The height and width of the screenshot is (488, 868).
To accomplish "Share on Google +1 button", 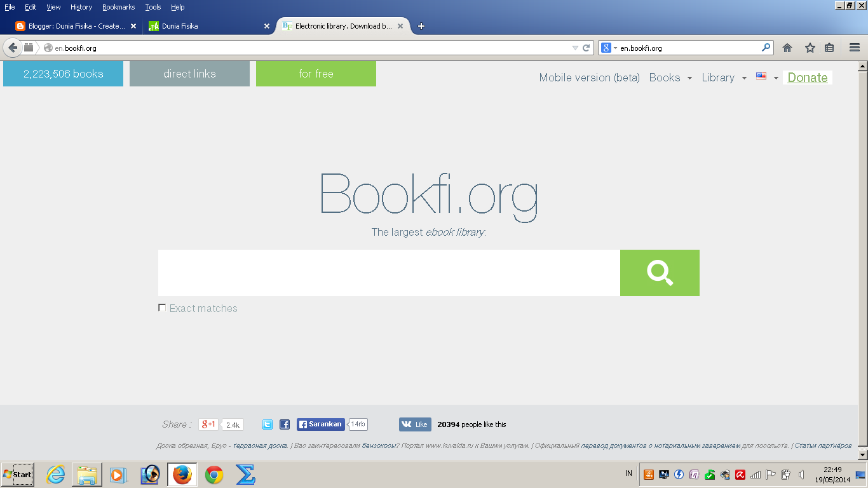I will [x=208, y=424].
